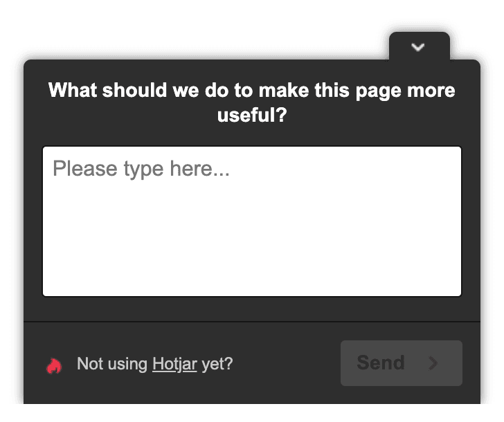Image resolution: width=504 pixels, height=422 pixels.
Task: Click the dark left margin beside the text area
Action: [33, 221]
